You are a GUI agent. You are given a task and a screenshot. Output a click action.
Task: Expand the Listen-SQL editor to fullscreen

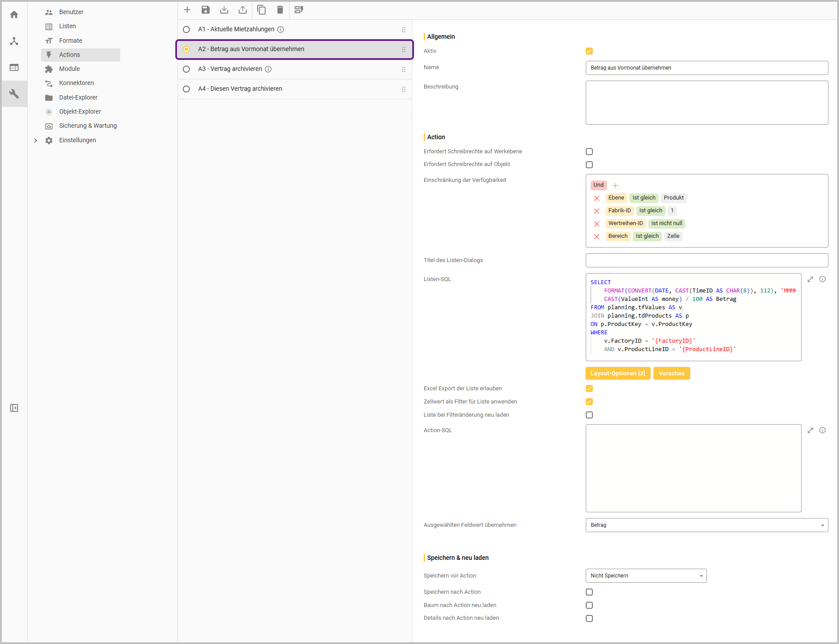[x=810, y=279]
